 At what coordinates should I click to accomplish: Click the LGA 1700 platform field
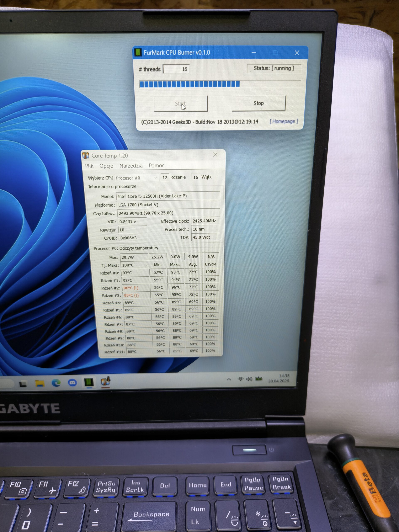[x=168, y=205]
